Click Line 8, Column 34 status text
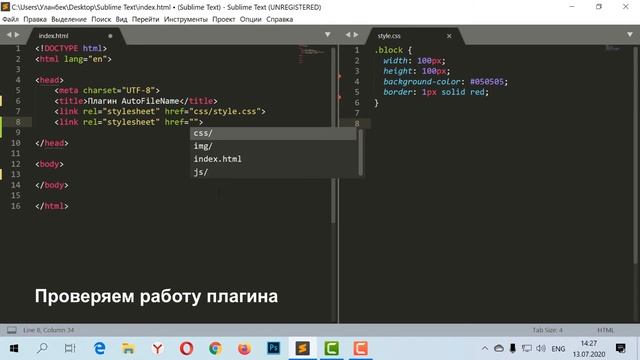Image resolution: width=640 pixels, height=360 pixels. pos(49,330)
